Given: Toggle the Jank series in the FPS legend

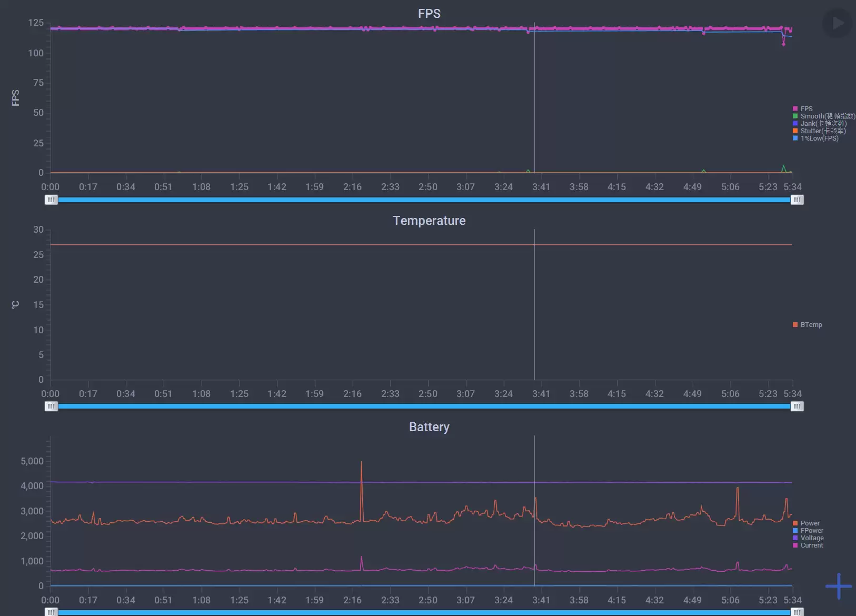Looking at the screenshot, I should [795, 123].
